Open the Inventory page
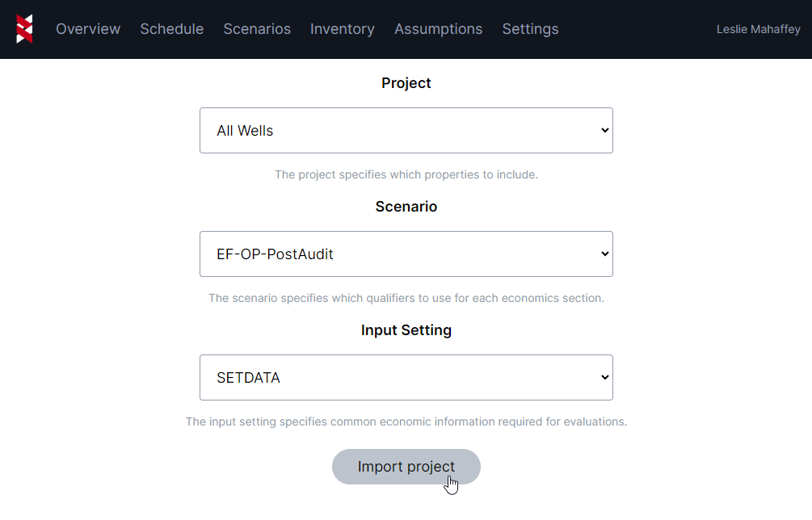812x520 pixels. [343, 29]
